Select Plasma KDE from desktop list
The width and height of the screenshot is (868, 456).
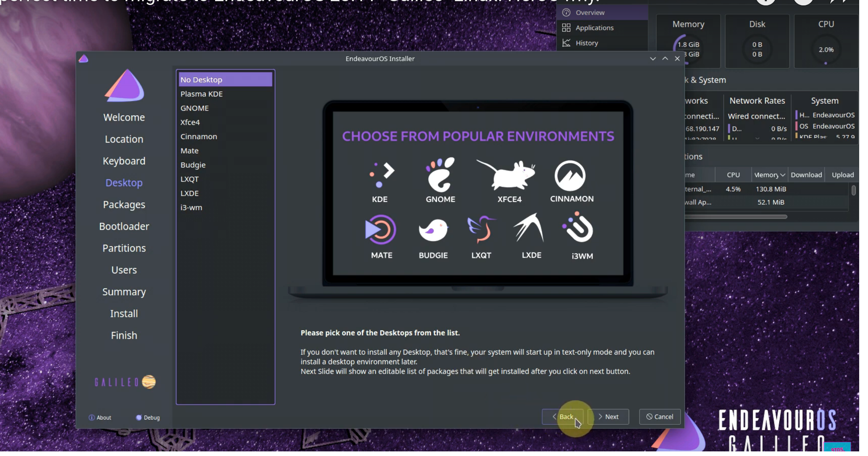202,94
